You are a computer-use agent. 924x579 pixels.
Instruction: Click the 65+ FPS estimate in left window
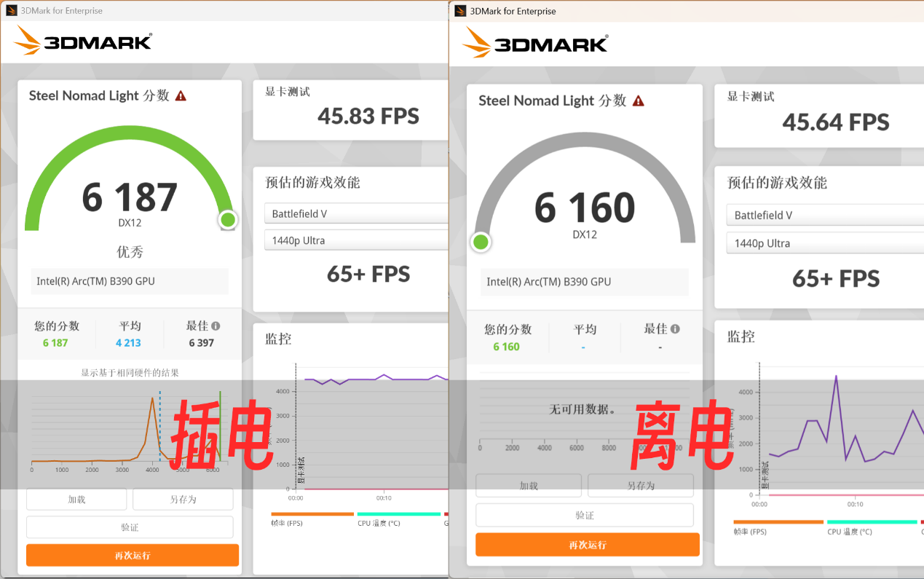368,274
